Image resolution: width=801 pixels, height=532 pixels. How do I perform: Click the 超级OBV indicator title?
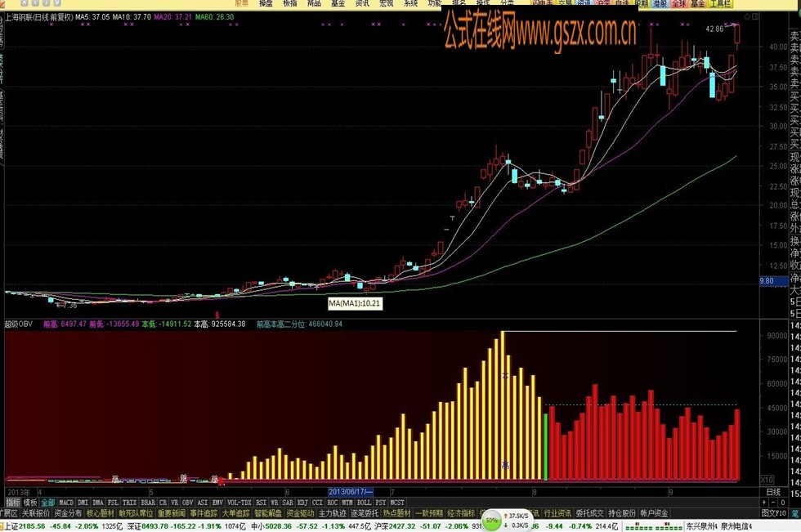coord(19,324)
